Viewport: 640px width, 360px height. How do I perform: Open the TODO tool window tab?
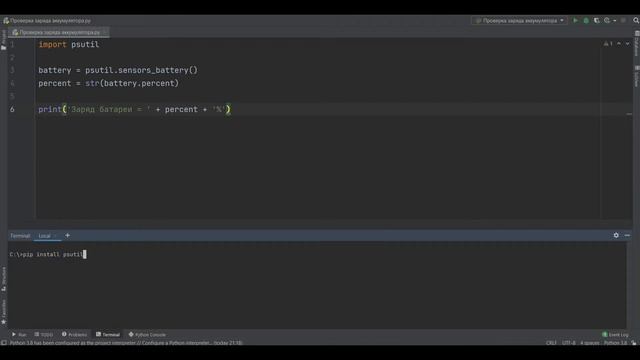click(44, 335)
